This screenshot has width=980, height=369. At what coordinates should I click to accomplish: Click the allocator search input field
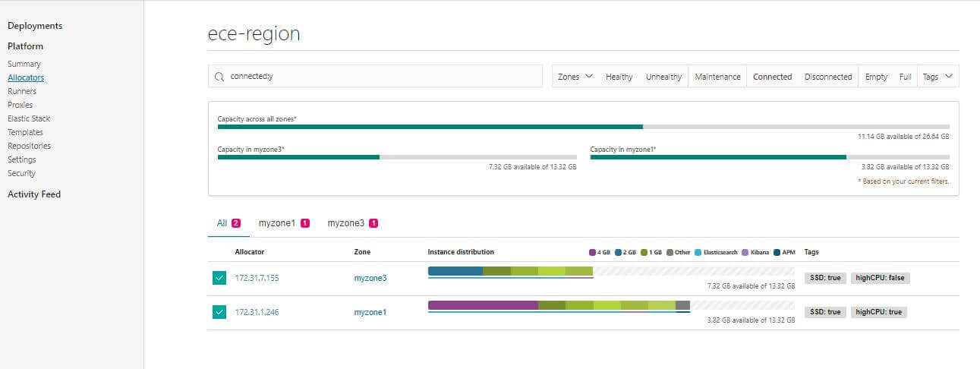click(x=380, y=77)
